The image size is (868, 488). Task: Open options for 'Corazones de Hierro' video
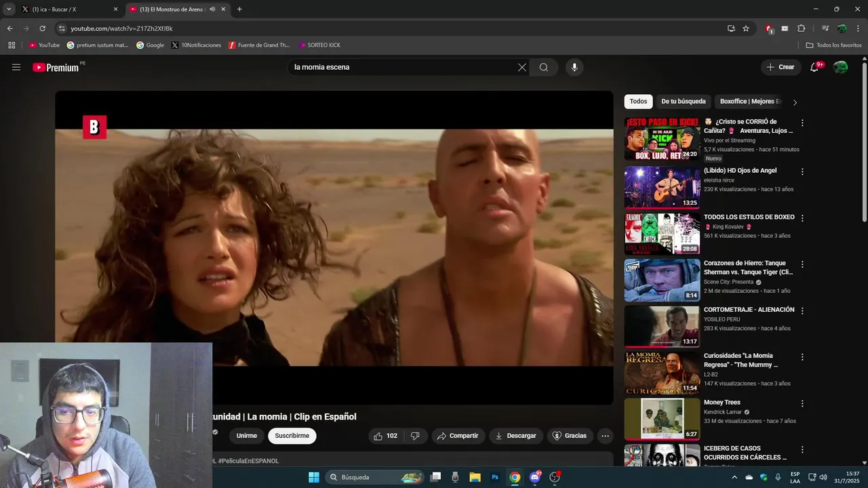[x=802, y=264]
